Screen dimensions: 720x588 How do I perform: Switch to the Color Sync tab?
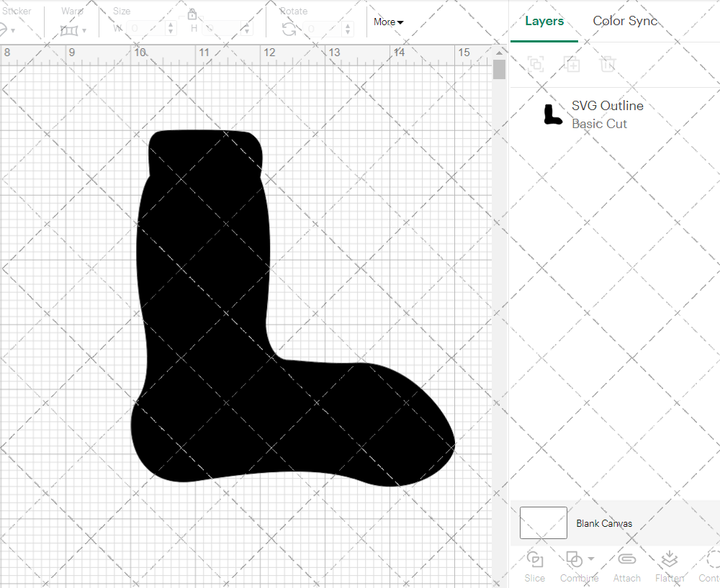point(625,21)
